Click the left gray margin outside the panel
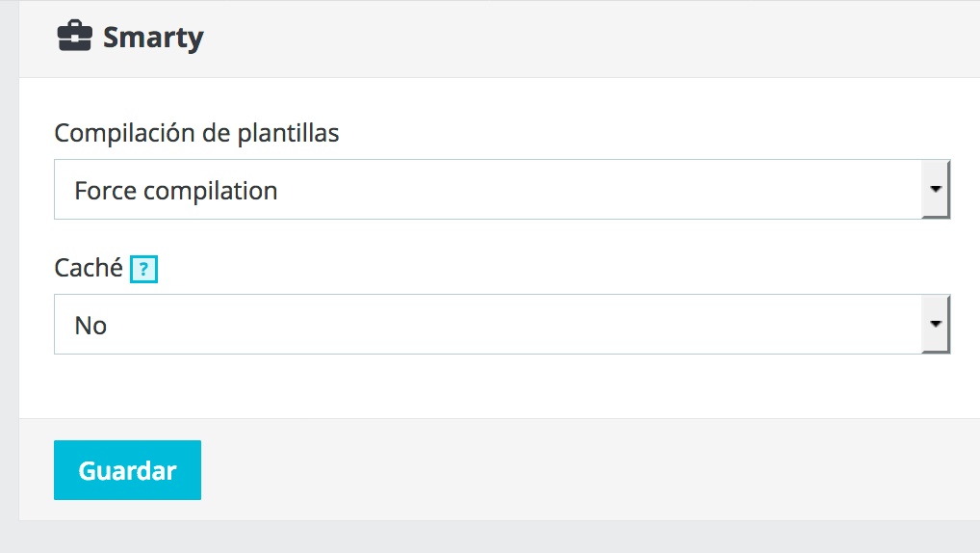Image resolution: width=980 pixels, height=553 pixels. coord(9,276)
